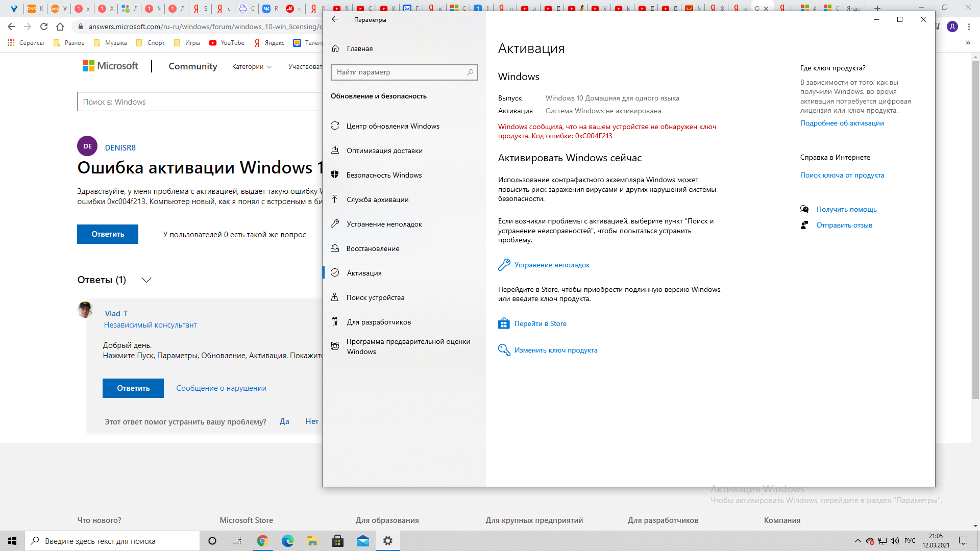The height and width of the screenshot is (551, 980).
Task: Click Поиск ключа от продукта link
Action: point(842,175)
